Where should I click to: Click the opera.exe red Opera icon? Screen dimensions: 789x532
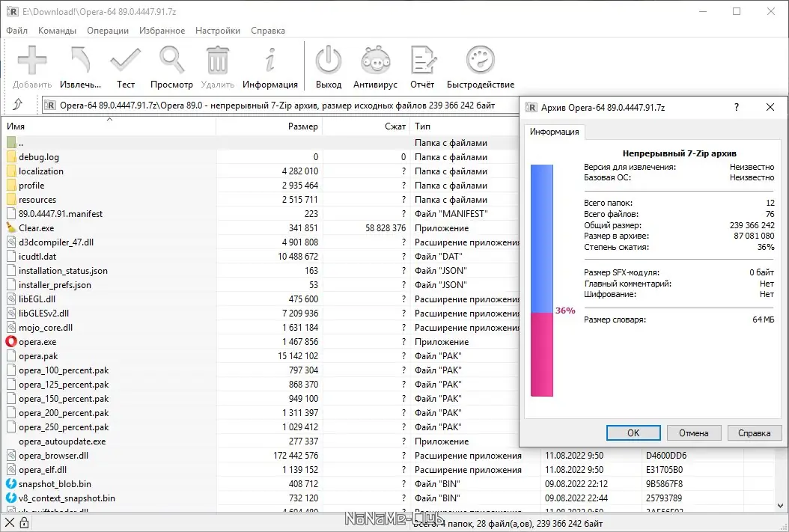coord(11,341)
